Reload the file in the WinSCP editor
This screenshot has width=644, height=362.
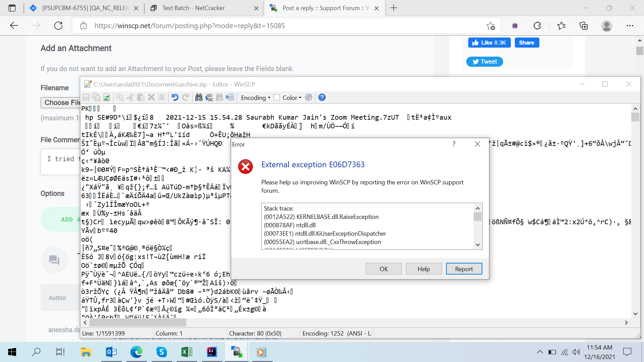pos(107,97)
